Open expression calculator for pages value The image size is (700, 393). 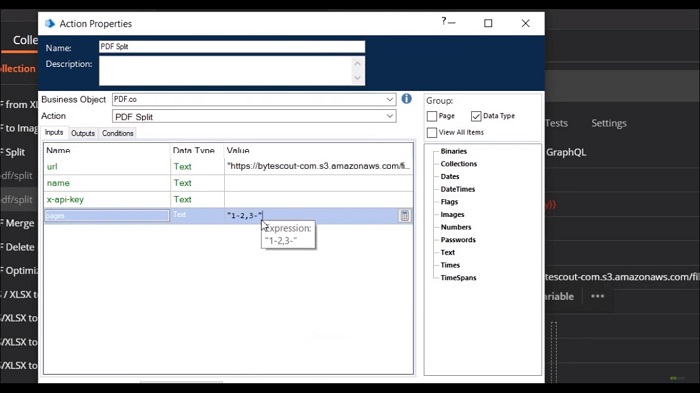click(404, 216)
